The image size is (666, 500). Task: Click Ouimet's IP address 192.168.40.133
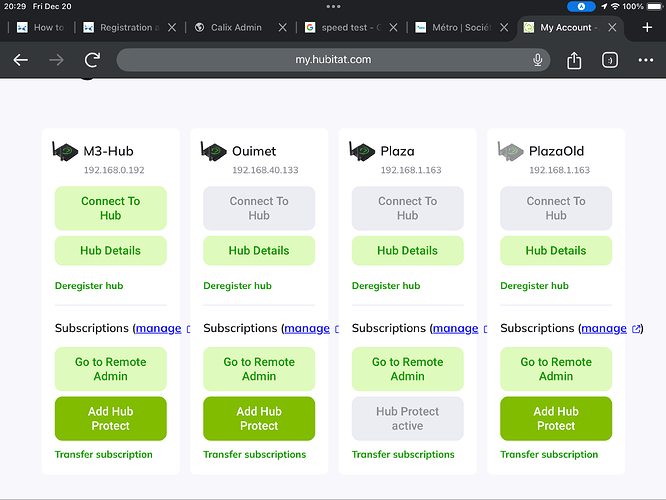coord(265,170)
